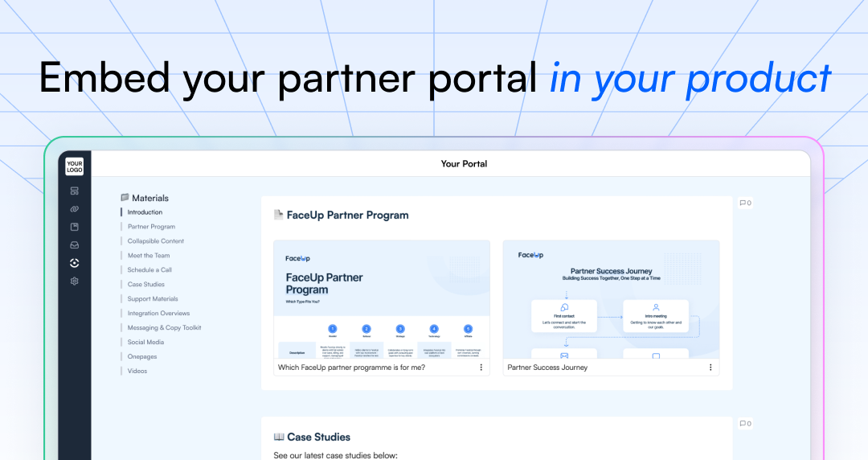Open the settings gear icon in sidebar
868x460 pixels.
pyautogui.click(x=74, y=281)
